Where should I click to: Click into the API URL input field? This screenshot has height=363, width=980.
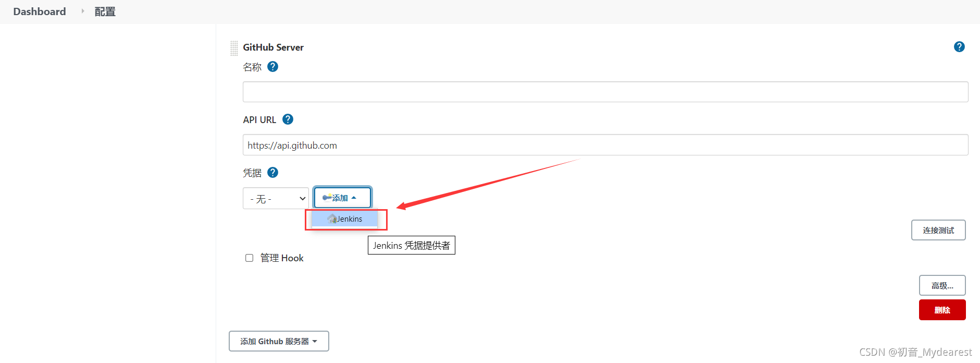(x=605, y=145)
